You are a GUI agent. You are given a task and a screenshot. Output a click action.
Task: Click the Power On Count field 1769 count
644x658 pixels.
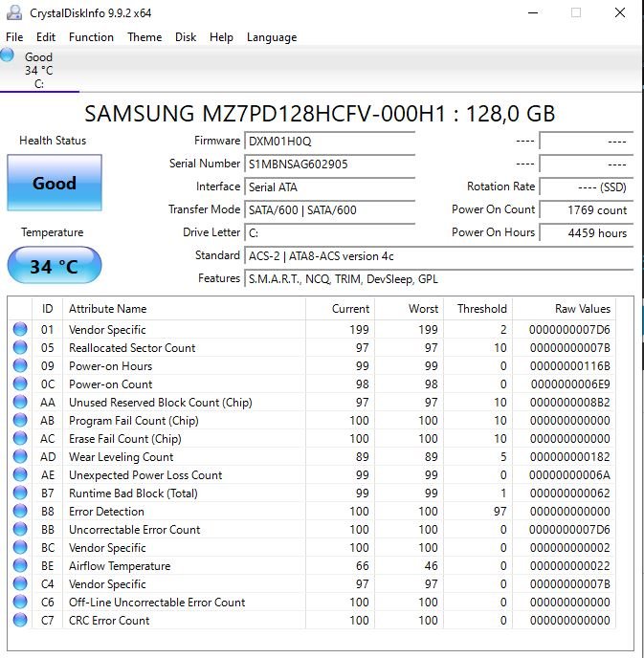(x=586, y=209)
